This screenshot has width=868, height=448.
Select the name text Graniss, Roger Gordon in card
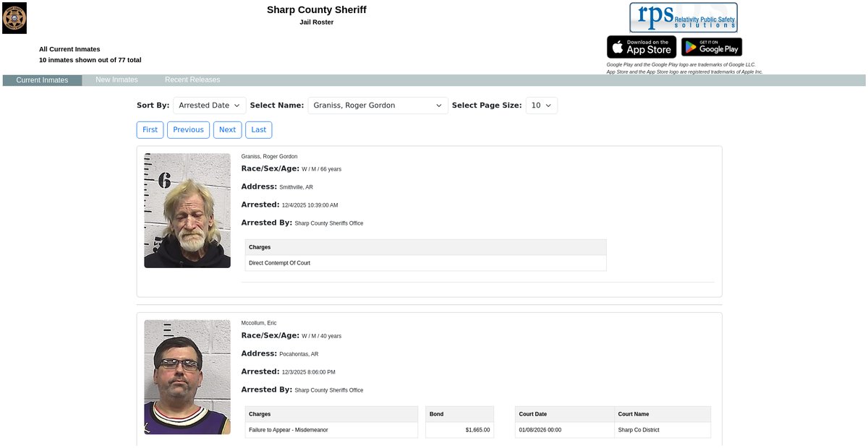coord(269,157)
